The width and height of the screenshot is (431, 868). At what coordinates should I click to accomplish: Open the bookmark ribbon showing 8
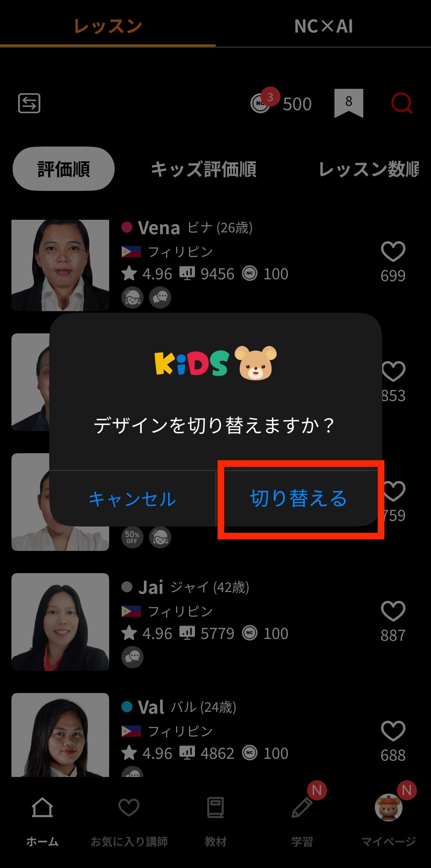[348, 103]
